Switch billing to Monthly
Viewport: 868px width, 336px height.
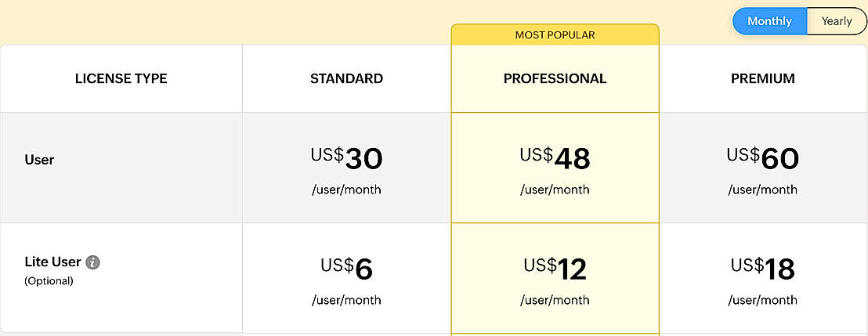tap(769, 21)
